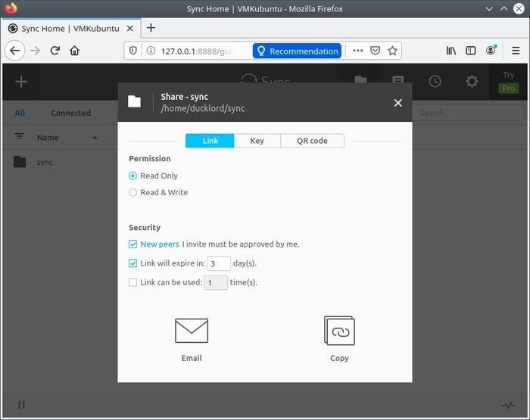Go back with Firefox back arrow
Screen dimensions: 530x420
pos(14,51)
